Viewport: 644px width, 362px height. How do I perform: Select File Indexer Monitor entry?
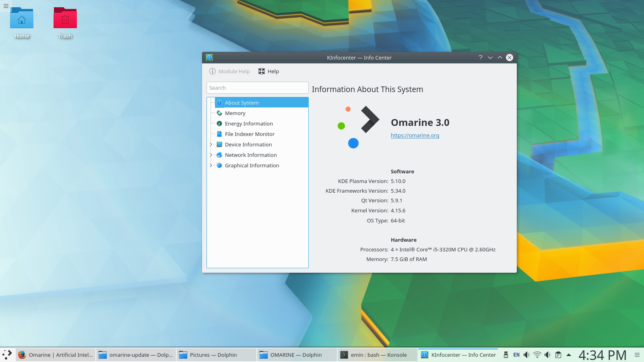pos(250,134)
